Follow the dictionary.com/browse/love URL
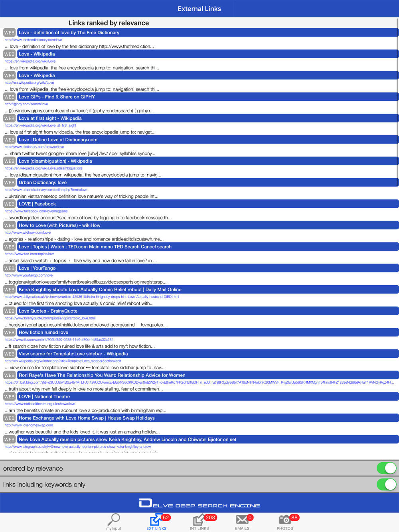 tap(34, 147)
